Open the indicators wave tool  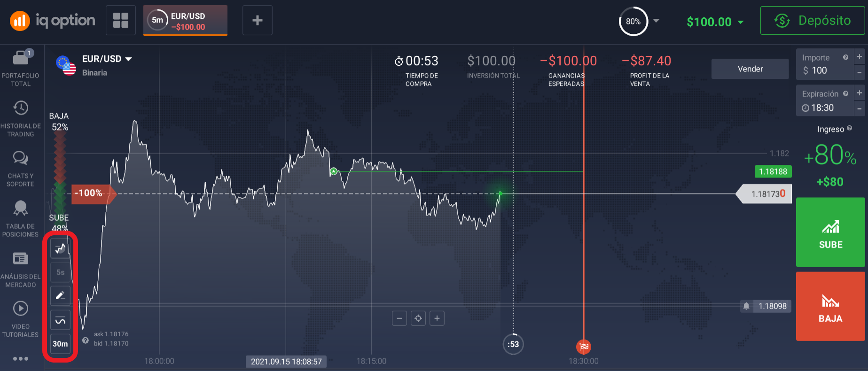coord(60,320)
